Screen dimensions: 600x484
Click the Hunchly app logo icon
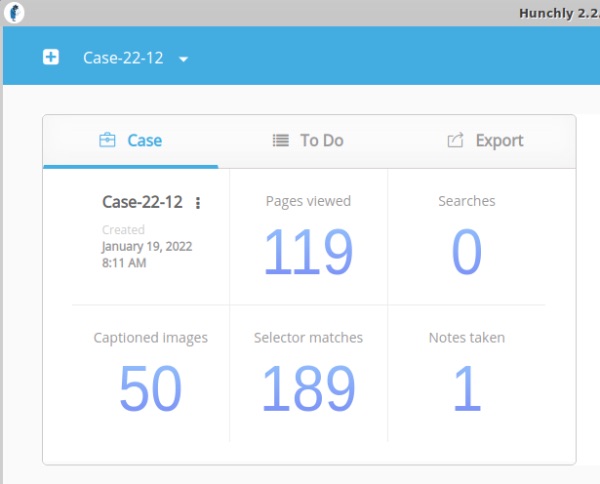coord(14,13)
